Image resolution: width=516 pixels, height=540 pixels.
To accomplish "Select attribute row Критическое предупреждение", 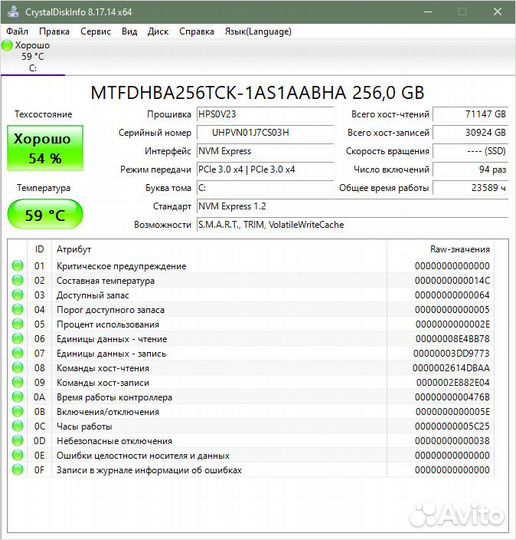I will coord(251,266).
